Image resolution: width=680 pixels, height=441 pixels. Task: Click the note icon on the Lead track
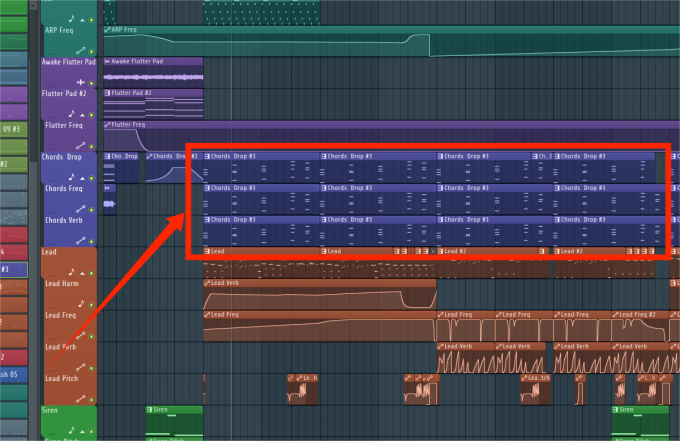[x=72, y=272]
